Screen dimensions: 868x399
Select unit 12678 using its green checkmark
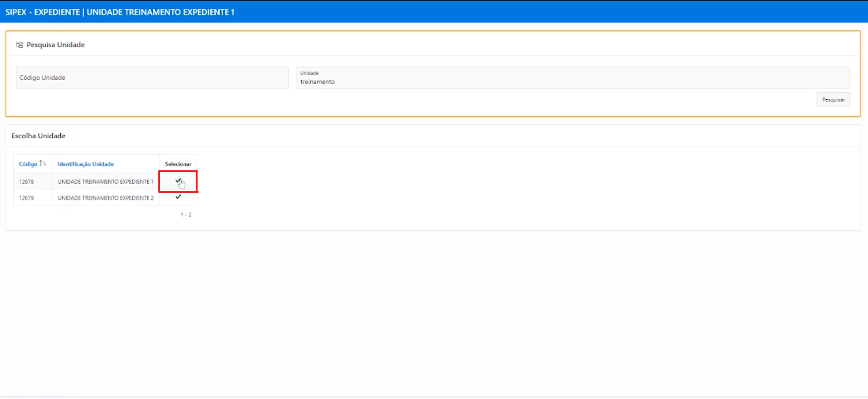(178, 181)
